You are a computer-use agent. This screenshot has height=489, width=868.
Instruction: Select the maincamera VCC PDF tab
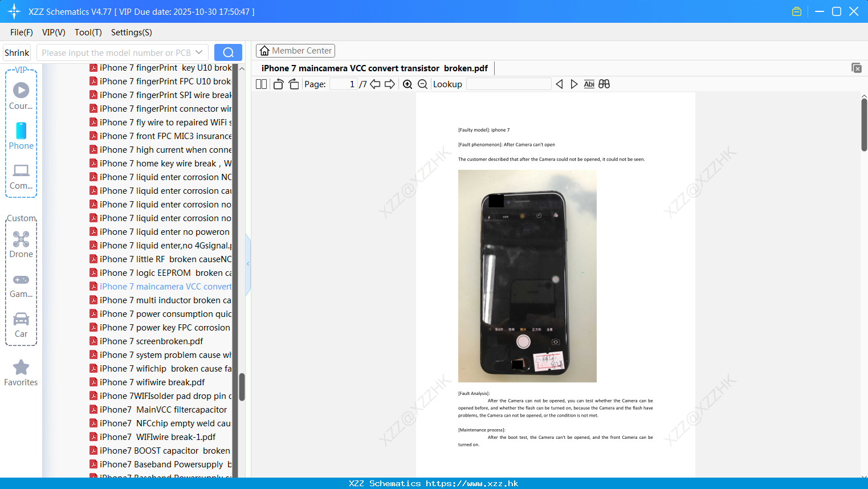pyautogui.click(x=374, y=68)
